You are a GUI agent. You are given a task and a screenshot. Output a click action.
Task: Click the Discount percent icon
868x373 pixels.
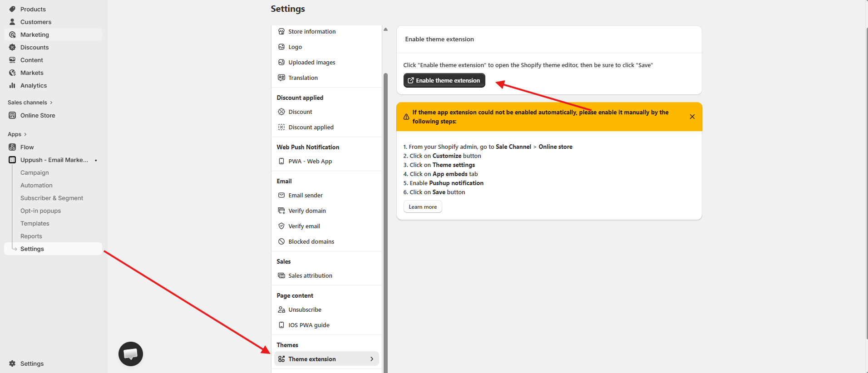point(281,112)
